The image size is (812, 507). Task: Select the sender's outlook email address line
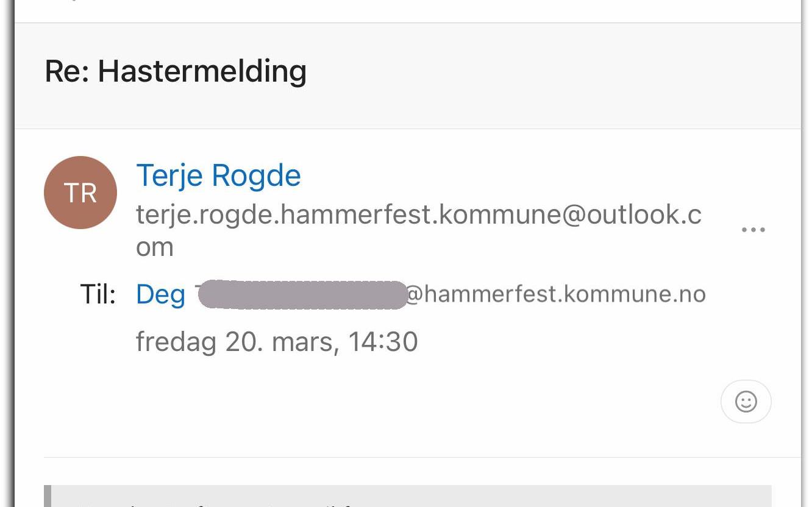tap(418, 214)
